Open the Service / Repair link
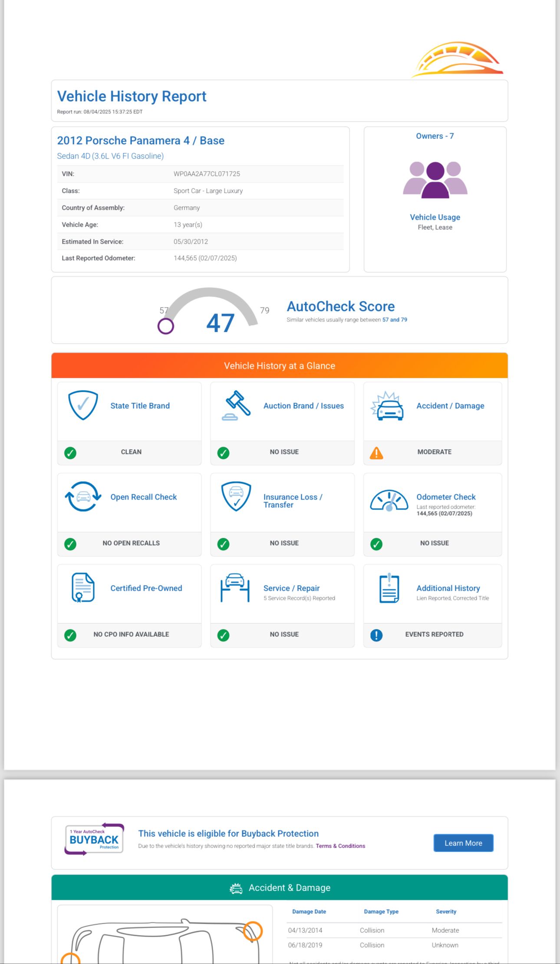The image size is (560, 964). [x=291, y=588]
